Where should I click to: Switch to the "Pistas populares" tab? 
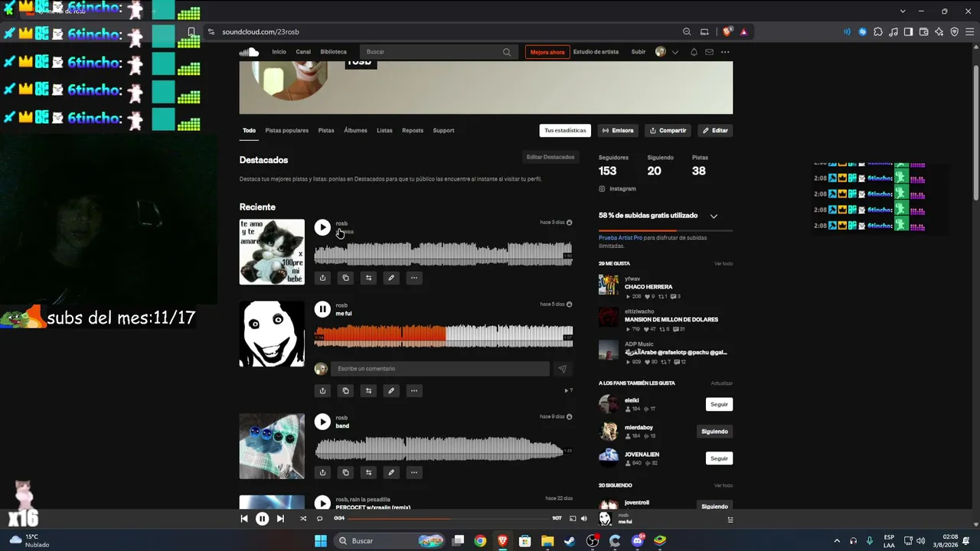click(x=287, y=131)
